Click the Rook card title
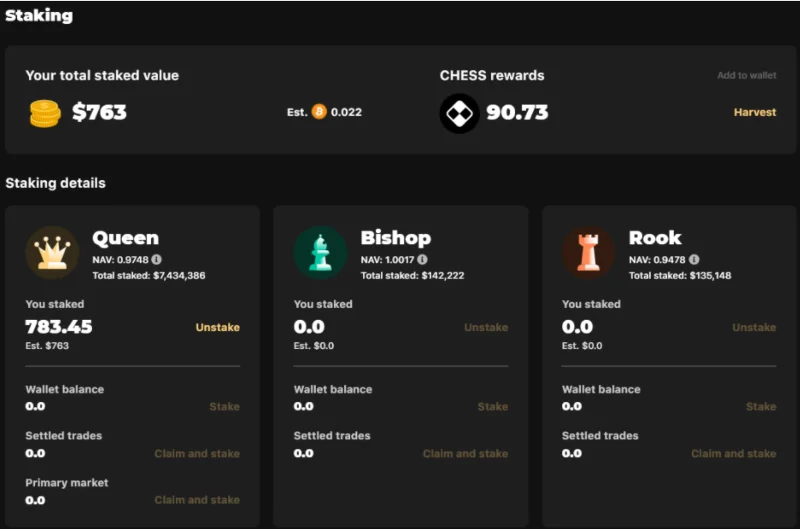800x529 pixels. pos(655,238)
